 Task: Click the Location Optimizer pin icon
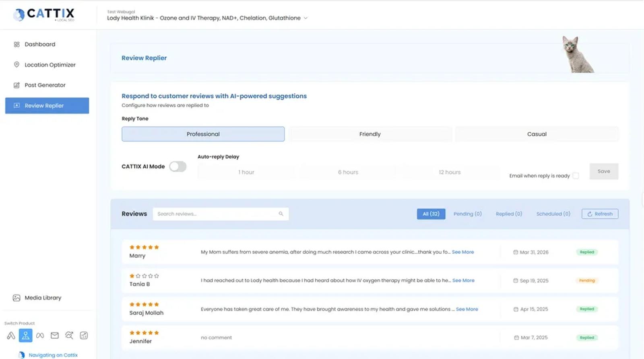pyautogui.click(x=17, y=64)
